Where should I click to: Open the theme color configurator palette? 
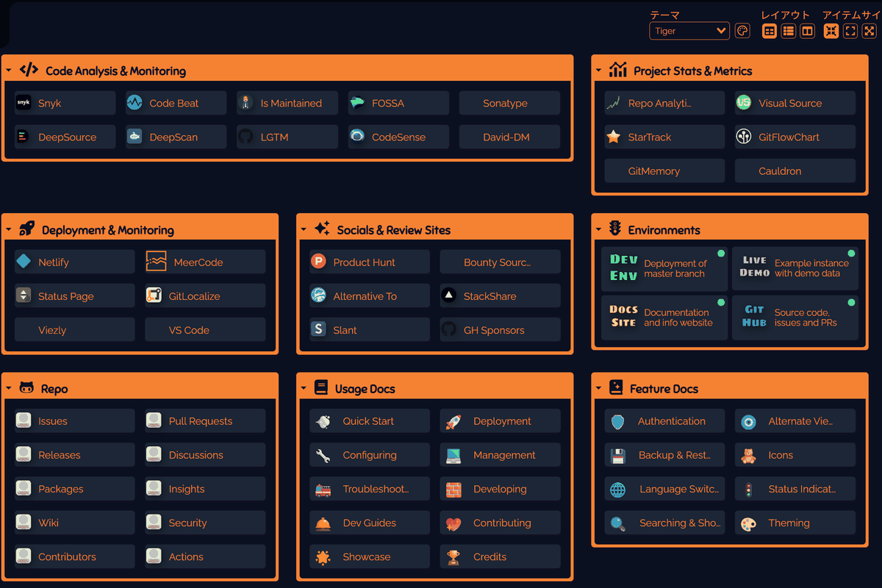[x=742, y=31]
